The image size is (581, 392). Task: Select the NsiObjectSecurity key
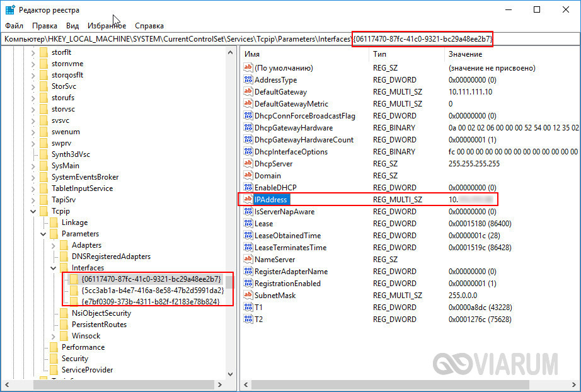(101, 313)
